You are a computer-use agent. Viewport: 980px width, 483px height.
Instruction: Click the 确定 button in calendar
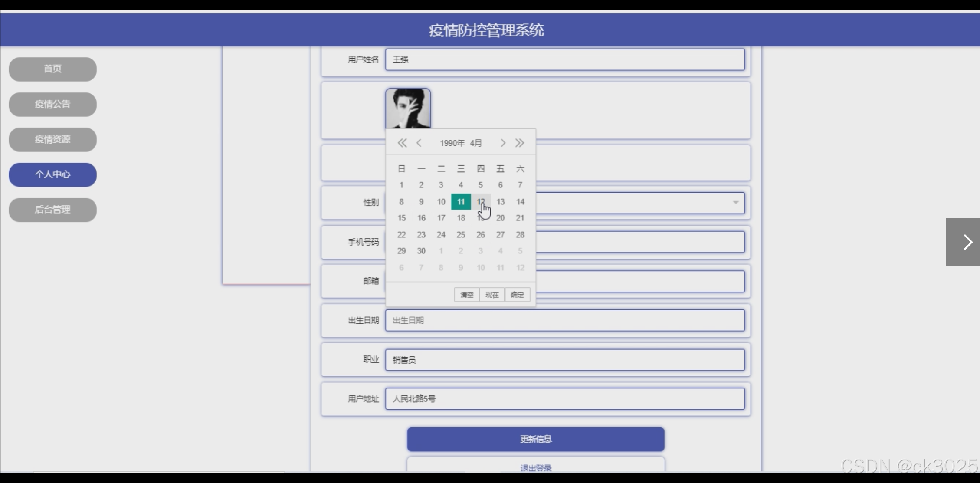coord(517,295)
